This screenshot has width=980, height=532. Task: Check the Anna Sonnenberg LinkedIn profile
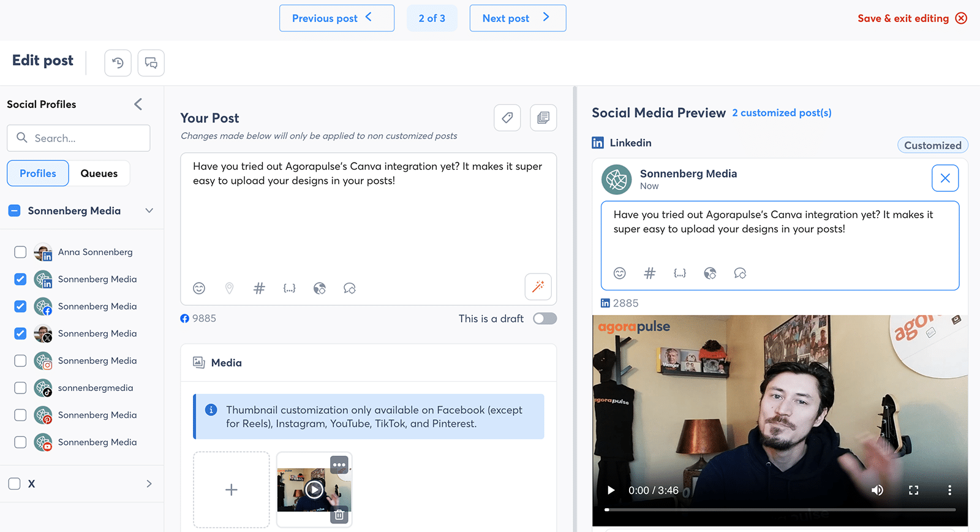click(20, 252)
